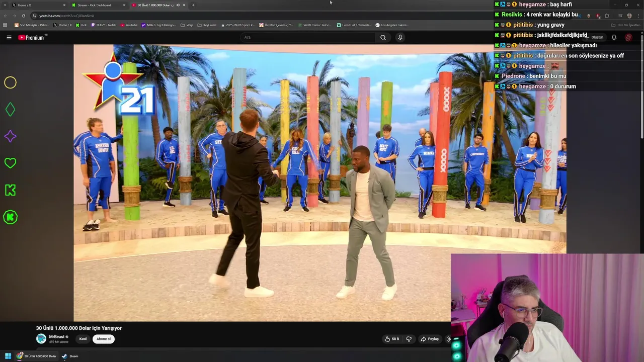Open WoW Classic Tailoring bookmark
The width and height of the screenshot is (644, 362).
[314, 25]
